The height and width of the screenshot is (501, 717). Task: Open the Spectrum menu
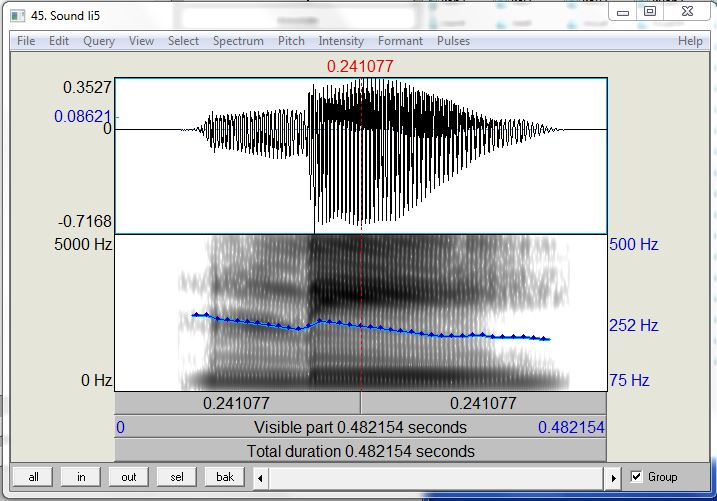(x=238, y=41)
